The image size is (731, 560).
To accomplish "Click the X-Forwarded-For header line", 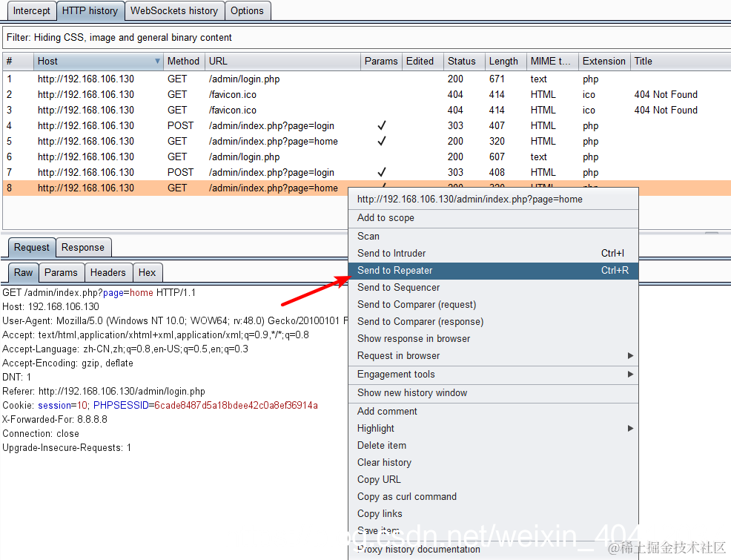I will pos(55,419).
